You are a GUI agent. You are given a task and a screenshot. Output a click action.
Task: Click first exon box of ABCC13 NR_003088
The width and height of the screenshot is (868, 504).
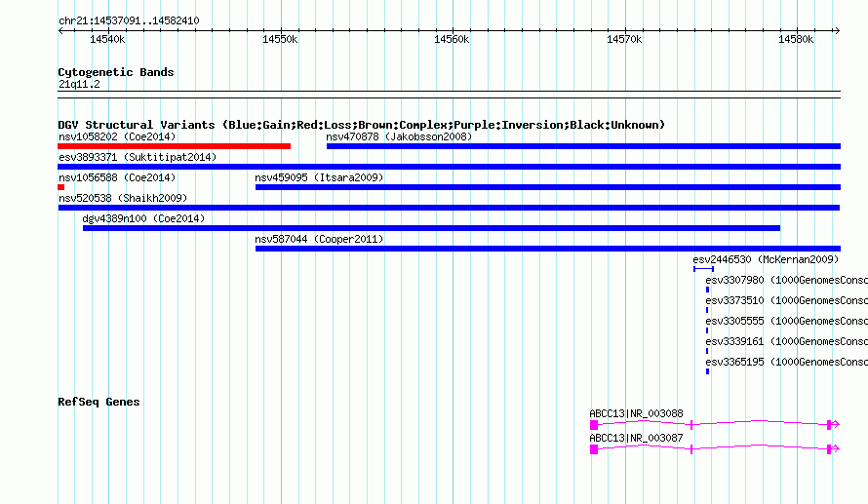pyautogui.click(x=594, y=425)
